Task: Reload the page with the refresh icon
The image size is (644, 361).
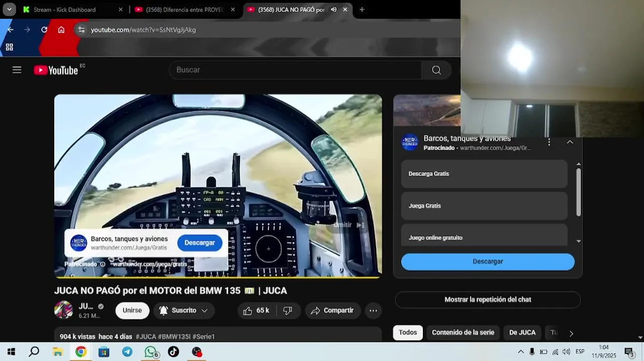Action: [x=44, y=30]
